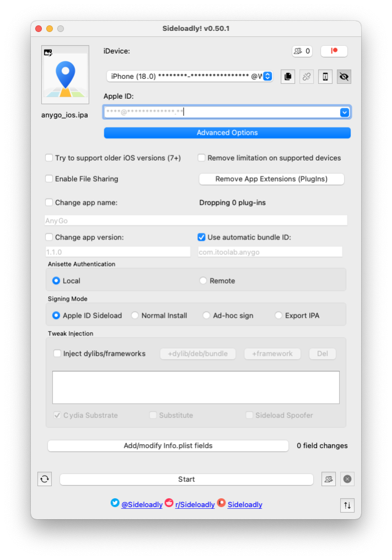Tick the Change app version checkbox
The image size is (392, 560).
(x=49, y=237)
